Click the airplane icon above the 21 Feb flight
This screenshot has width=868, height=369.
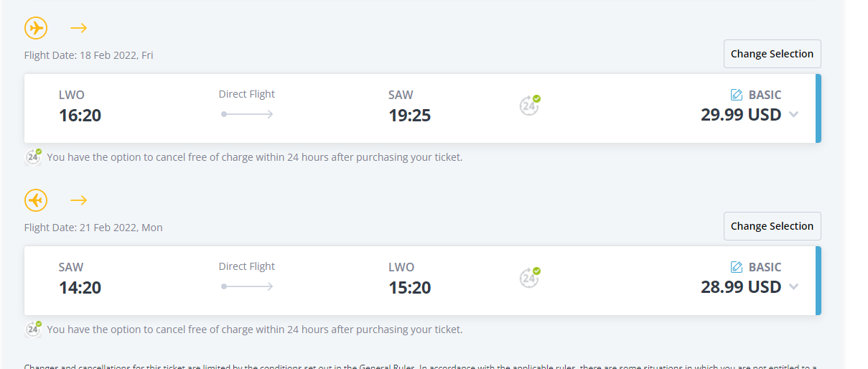(x=36, y=200)
